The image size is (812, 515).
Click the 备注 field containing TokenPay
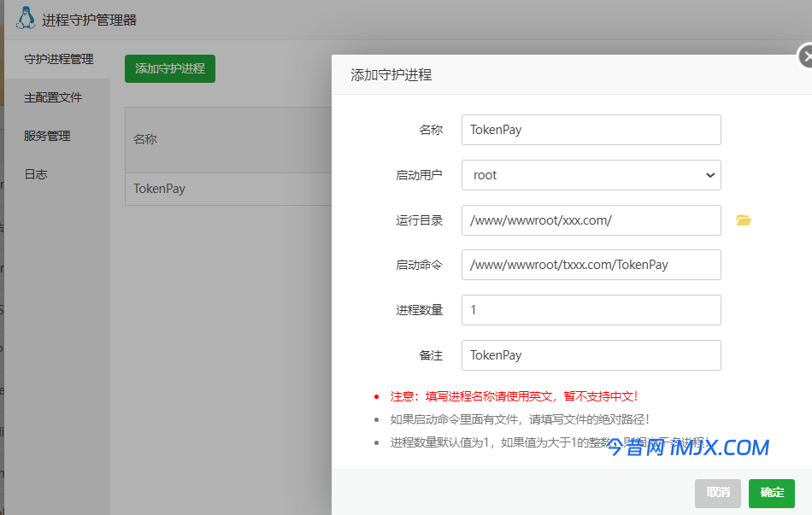point(591,355)
